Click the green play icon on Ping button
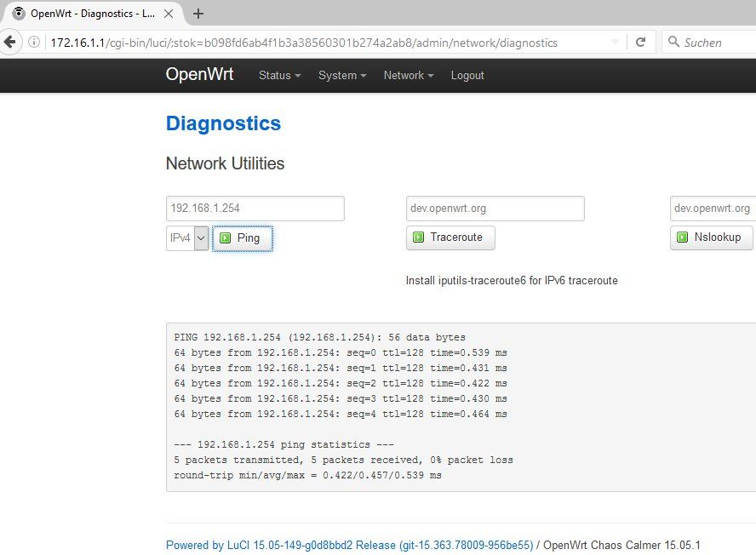The image size is (756, 555). (x=225, y=237)
